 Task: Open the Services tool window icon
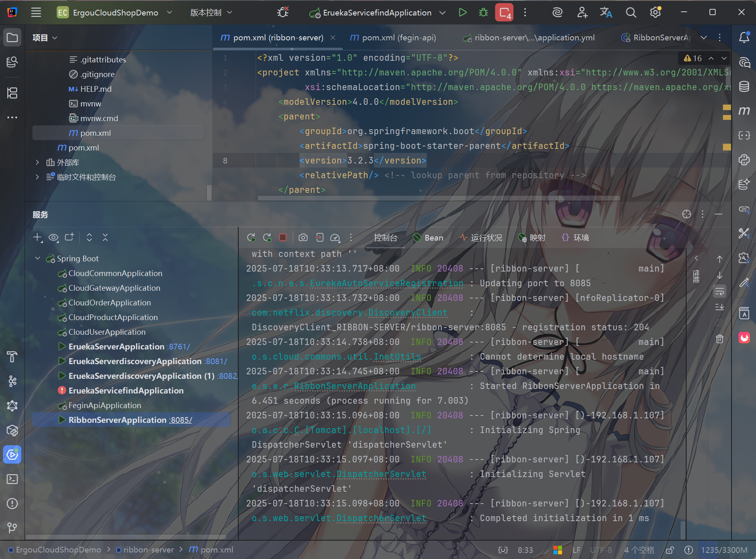[12, 455]
